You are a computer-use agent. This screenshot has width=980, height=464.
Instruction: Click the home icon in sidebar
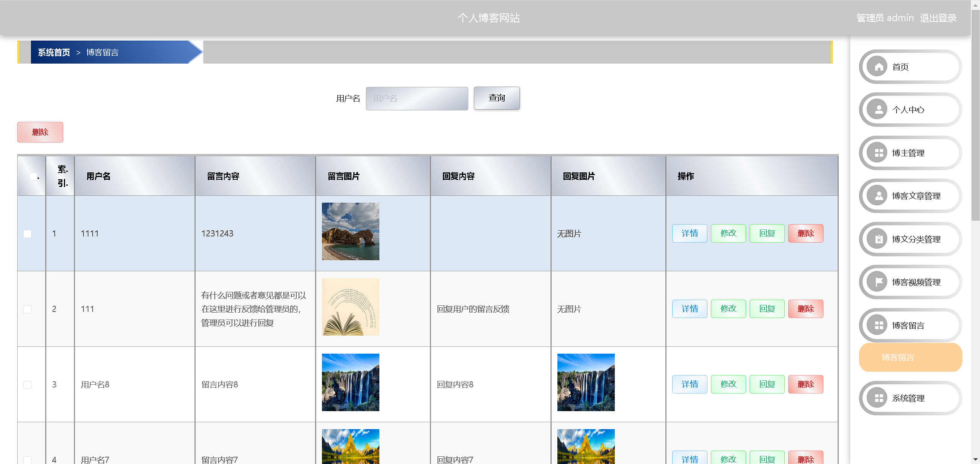tap(879, 67)
